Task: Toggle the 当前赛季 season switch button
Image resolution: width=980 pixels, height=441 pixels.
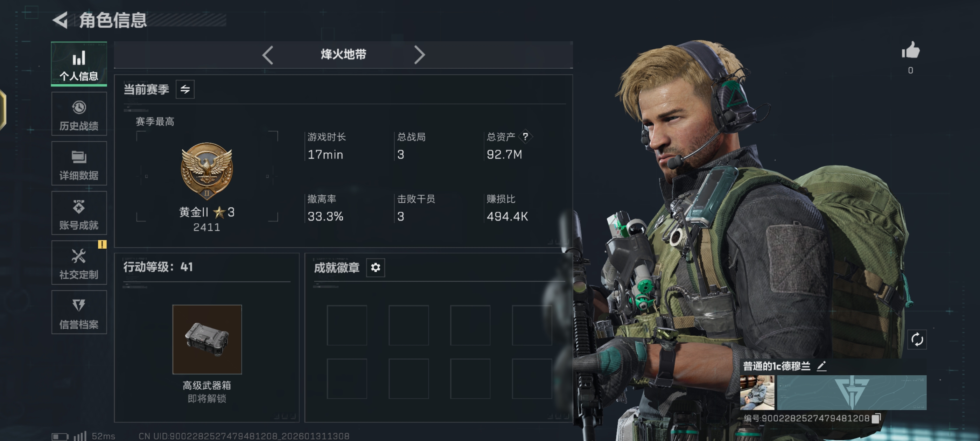Action: pyautogui.click(x=185, y=89)
